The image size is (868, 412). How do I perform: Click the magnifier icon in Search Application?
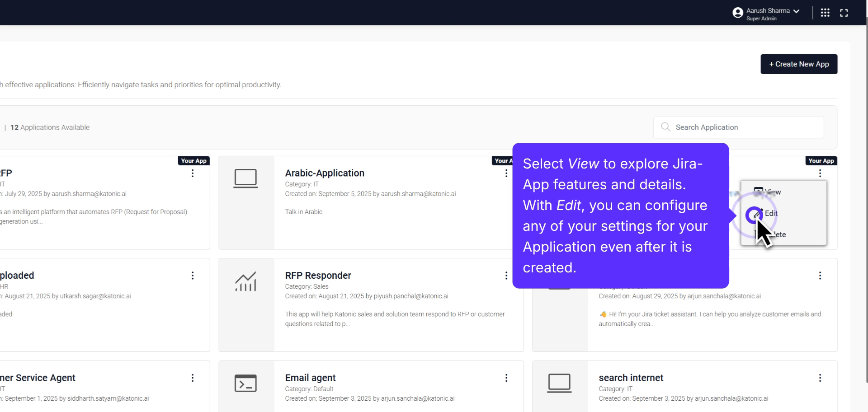coord(665,127)
